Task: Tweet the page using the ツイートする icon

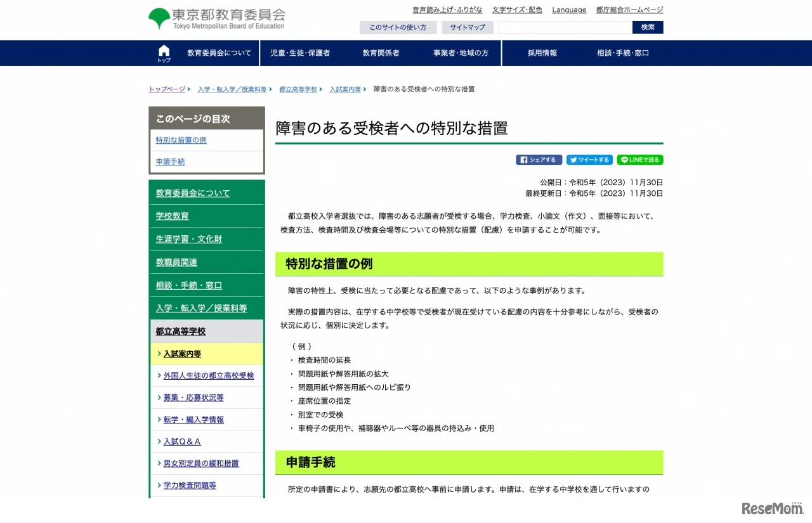Action: click(x=589, y=159)
